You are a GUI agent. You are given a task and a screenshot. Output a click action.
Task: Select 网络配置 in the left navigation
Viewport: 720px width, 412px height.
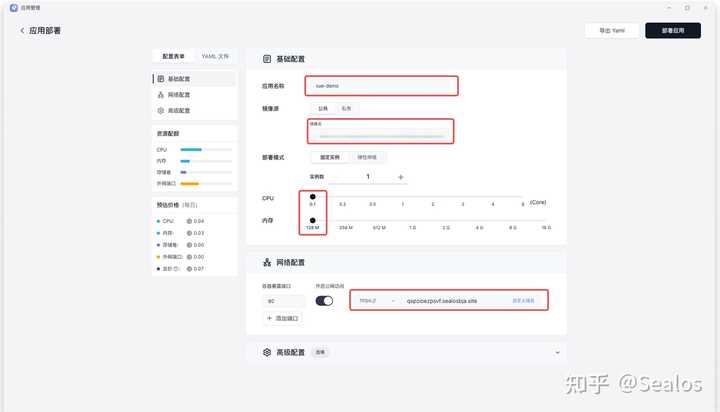pos(194,95)
